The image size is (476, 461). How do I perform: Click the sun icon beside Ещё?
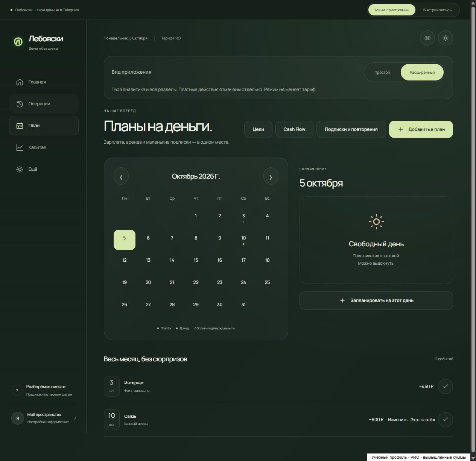[20, 169]
